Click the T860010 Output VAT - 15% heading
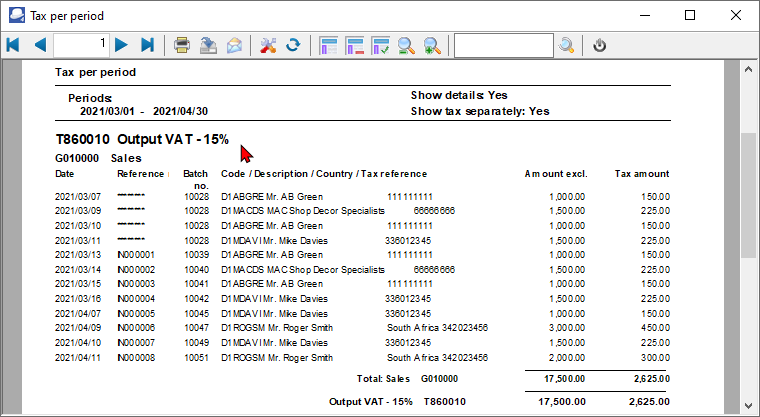 (142, 139)
